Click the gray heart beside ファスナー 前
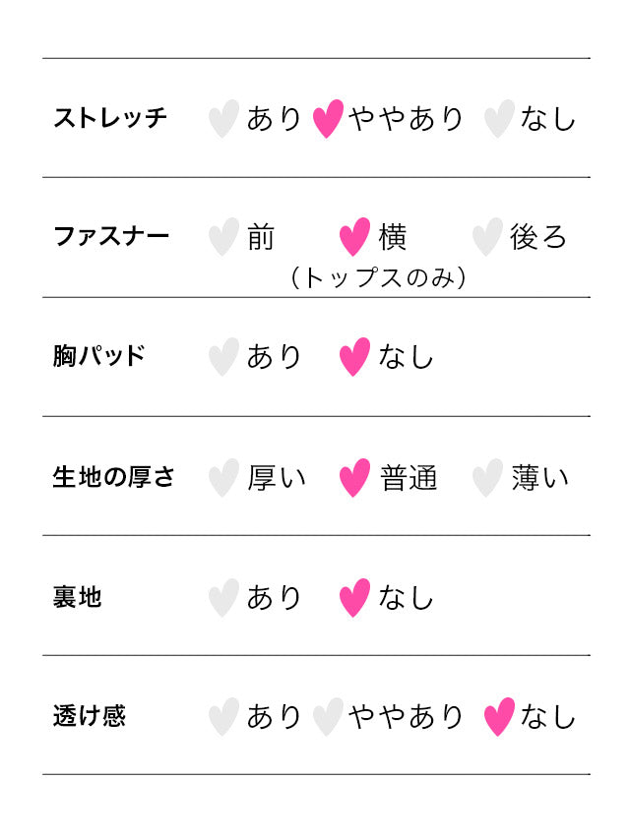Image resolution: width=630 pixels, height=840 pixels. coord(224,237)
